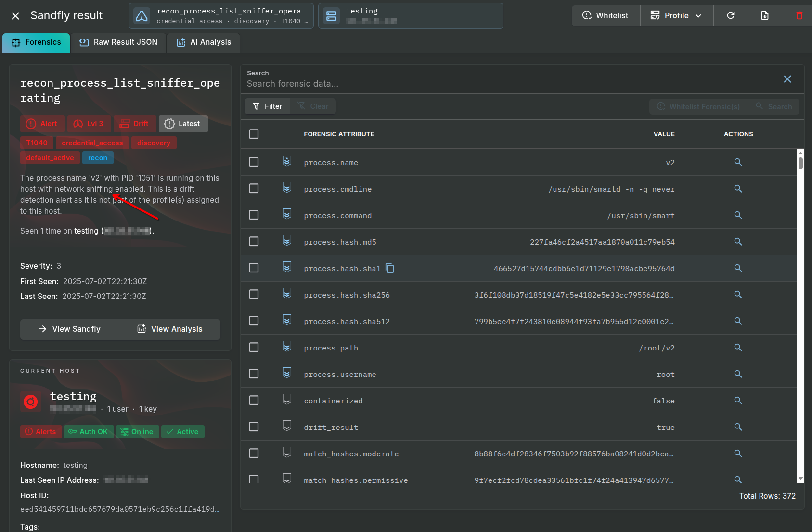Toggle the select-all checkbox in table header
Viewport: 812px width, 532px height.
pos(254,134)
